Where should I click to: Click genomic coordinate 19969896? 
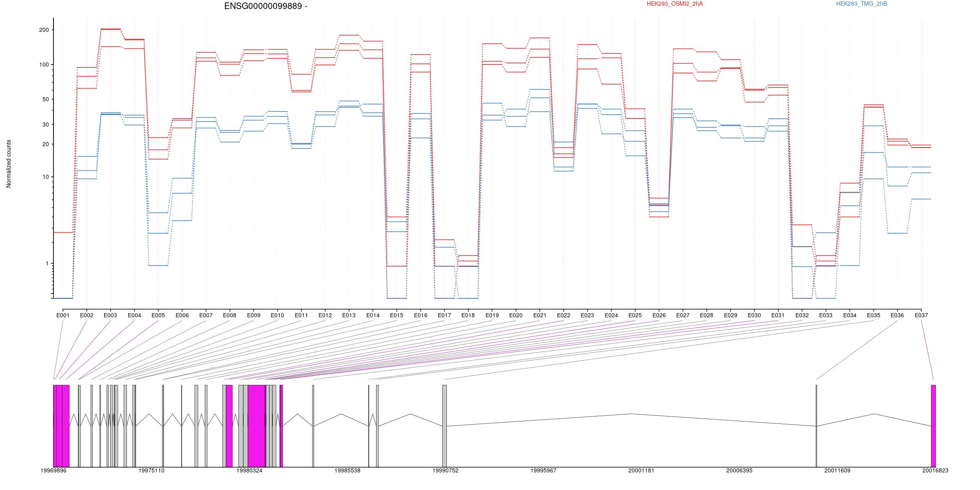[x=53, y=470]
